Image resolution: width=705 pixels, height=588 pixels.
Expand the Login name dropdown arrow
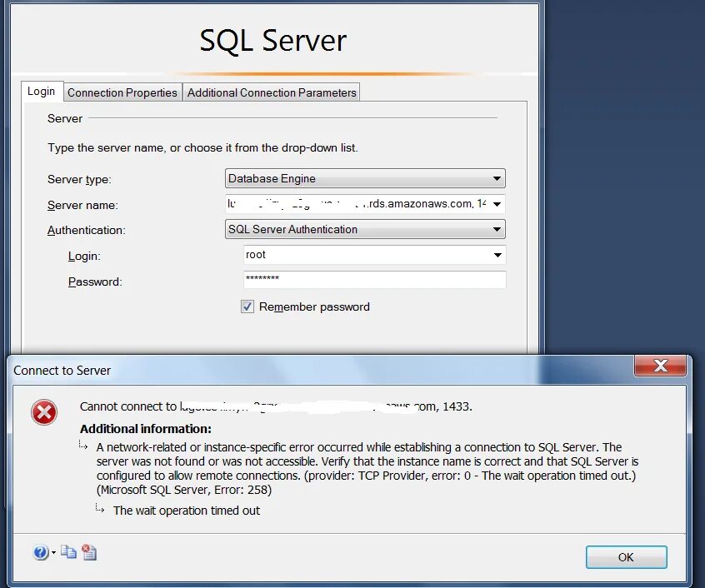(497, 255)
